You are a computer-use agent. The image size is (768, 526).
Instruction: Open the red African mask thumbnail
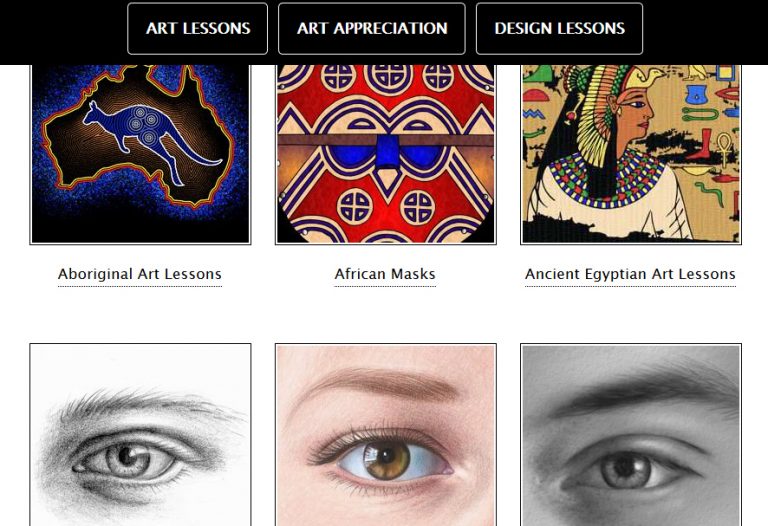(x=385, y=154)
